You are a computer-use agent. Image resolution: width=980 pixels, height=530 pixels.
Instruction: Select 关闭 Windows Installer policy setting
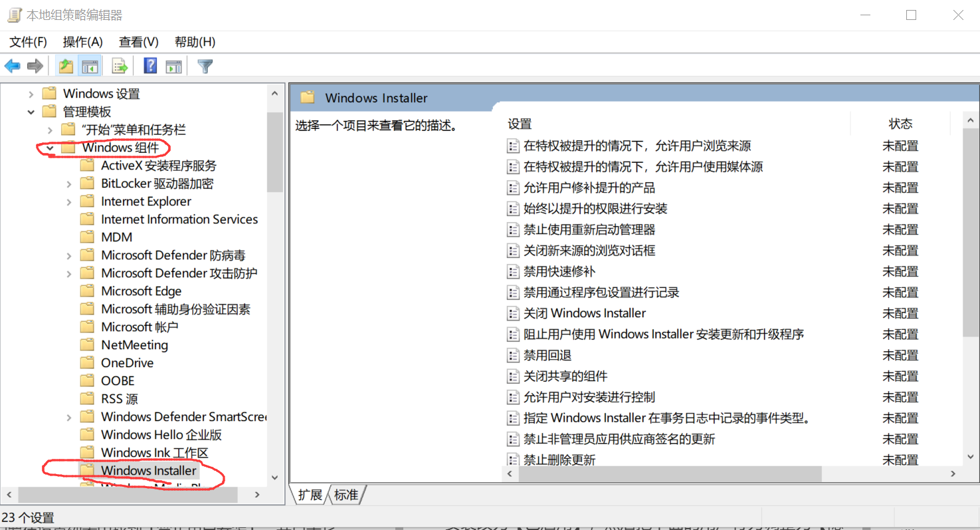click(x=585, y=313)
